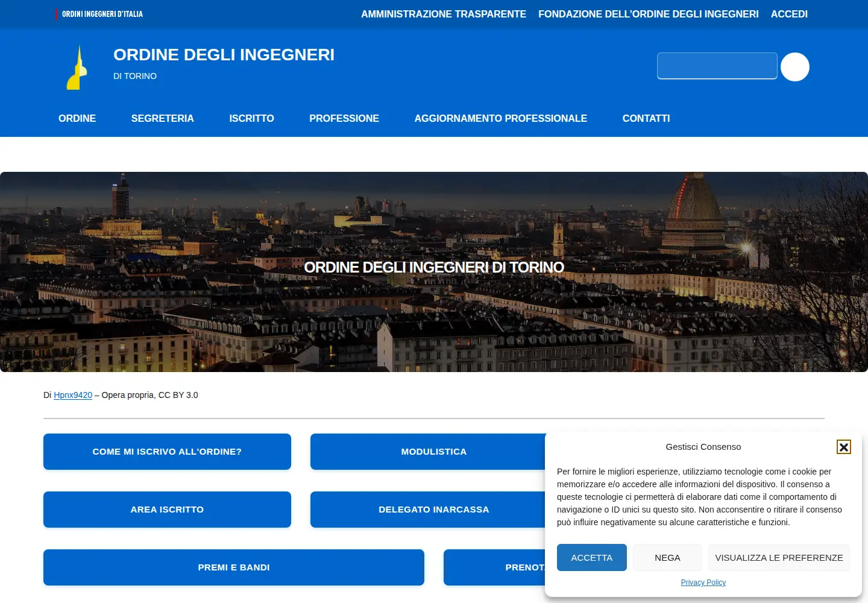The height and width of the screenshot is (603, 868).
Task: Open the Premi e Bandi button
Action: tap(234, 567)
